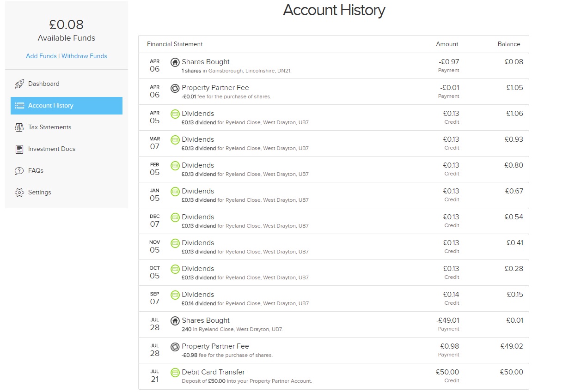Image resolution: width=587 pixels, height=392 pixels.
Task: Click the £0.67 balance value
Action: pyautogui.click(x=514, y=191)
